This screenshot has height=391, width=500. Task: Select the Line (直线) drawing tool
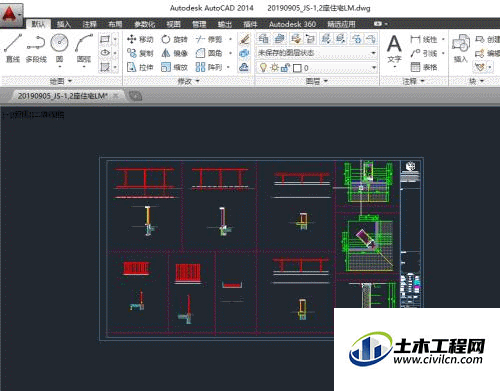[x=13, y=48]
